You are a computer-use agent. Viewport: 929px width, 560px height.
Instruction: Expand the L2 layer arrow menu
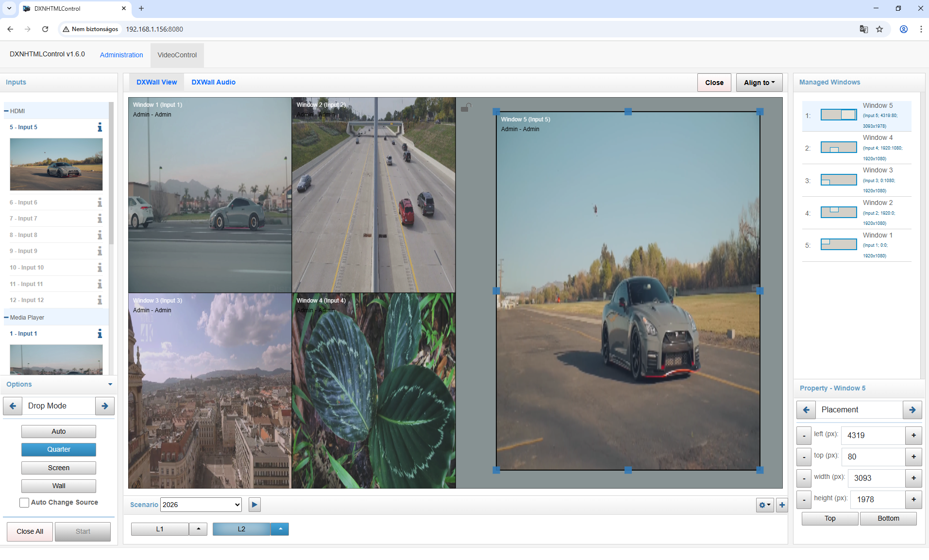280,529
